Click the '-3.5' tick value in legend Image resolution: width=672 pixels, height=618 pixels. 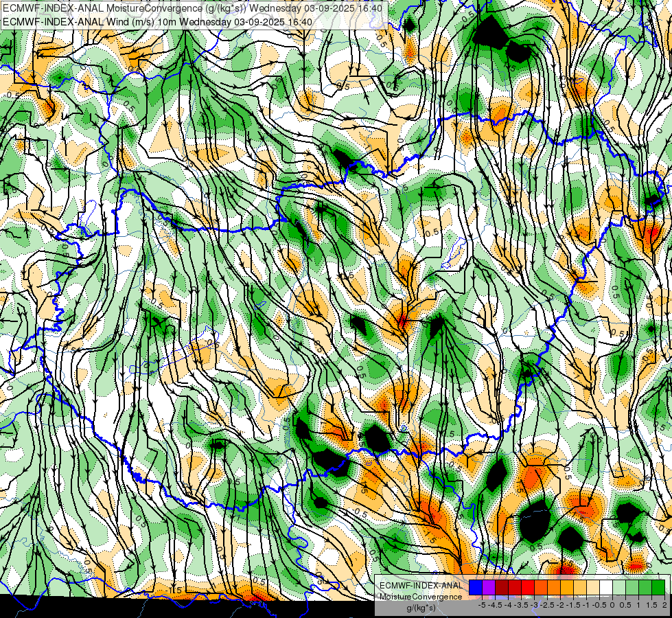coord(522,605)
